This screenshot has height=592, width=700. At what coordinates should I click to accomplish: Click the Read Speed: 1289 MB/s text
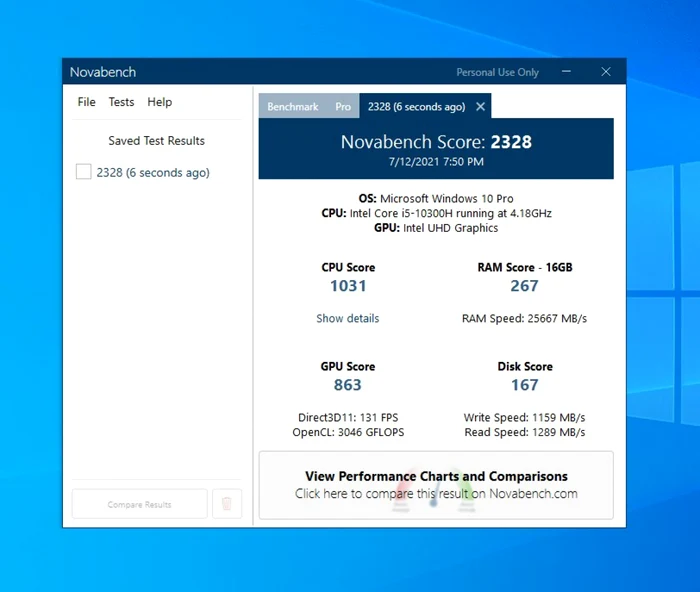point(525,432)
